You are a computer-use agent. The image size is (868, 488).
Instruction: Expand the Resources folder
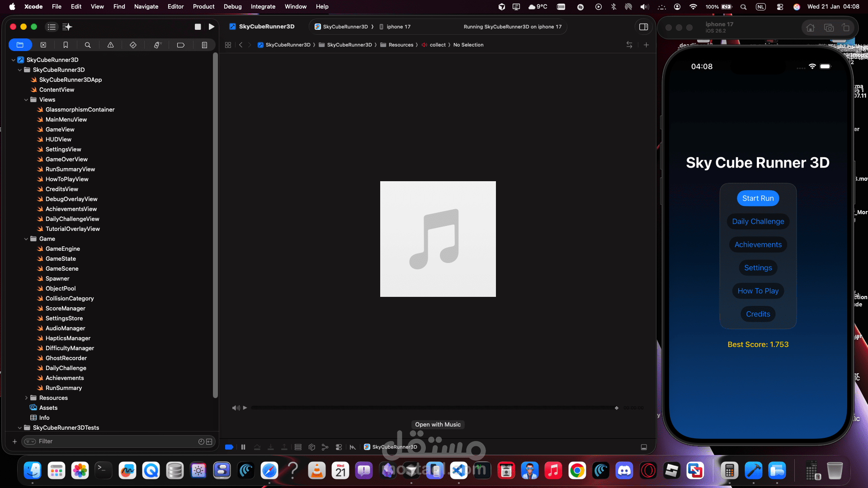tap(26, 398)
